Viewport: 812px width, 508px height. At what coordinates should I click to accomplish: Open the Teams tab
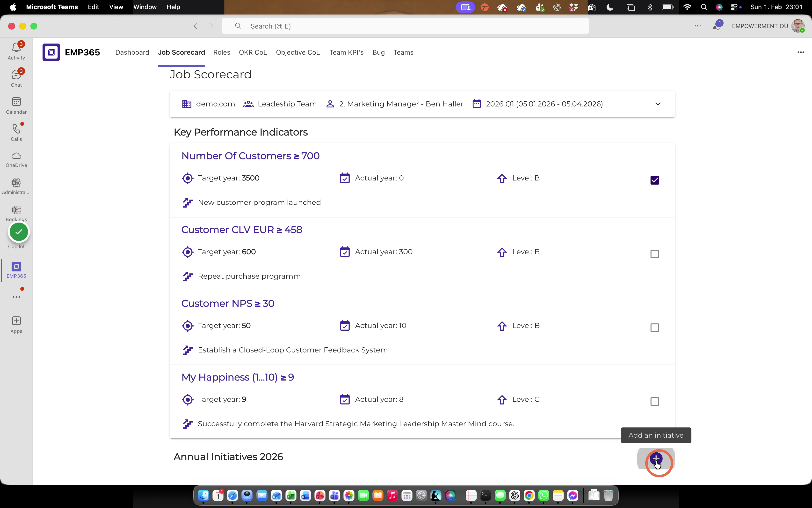[403, 52]
